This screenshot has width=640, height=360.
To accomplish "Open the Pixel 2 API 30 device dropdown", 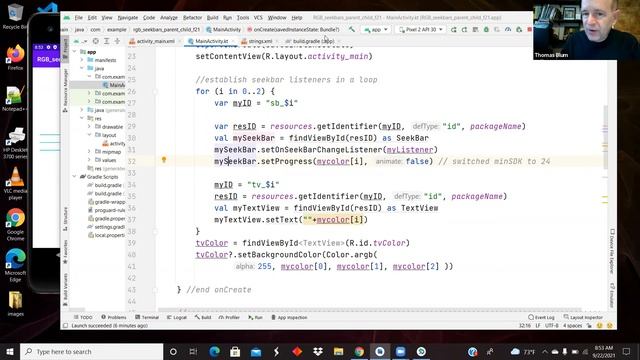I will click(x=421, y=29).
